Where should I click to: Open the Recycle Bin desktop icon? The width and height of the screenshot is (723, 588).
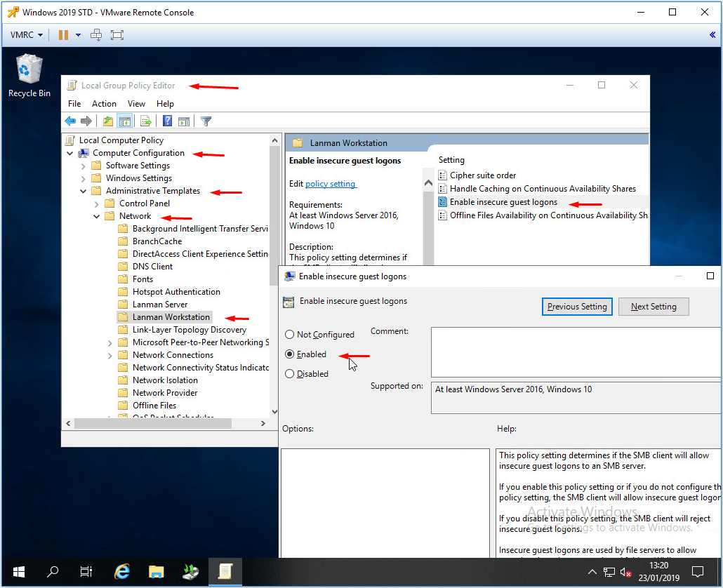[29, 76]
